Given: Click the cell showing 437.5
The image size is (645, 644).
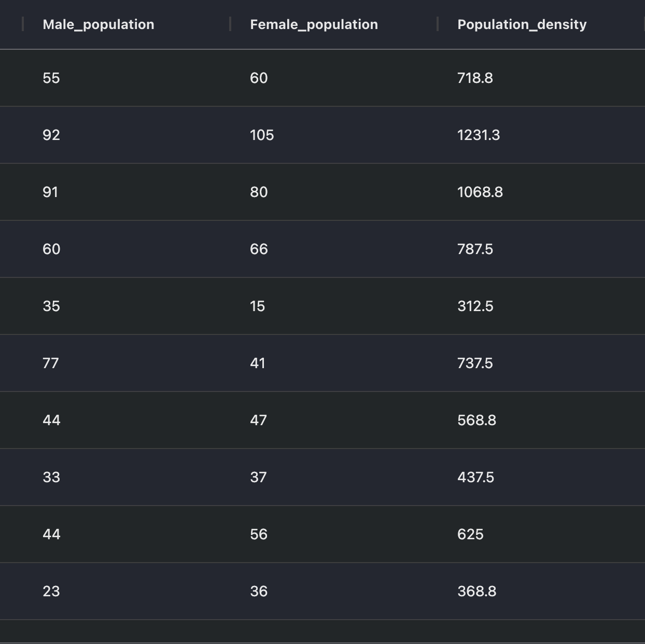Looking at the screenshot, I should pos(476,478).
